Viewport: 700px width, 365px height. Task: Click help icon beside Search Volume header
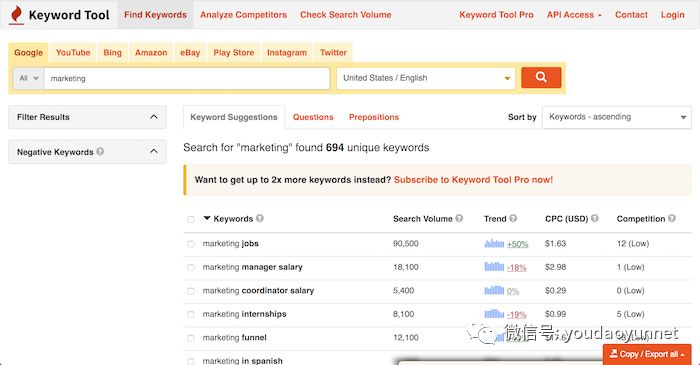[x=459, y=218]
